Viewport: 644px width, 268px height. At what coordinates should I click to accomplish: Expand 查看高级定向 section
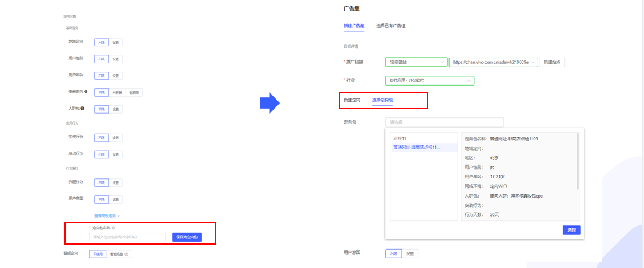(x=107, y=215)
